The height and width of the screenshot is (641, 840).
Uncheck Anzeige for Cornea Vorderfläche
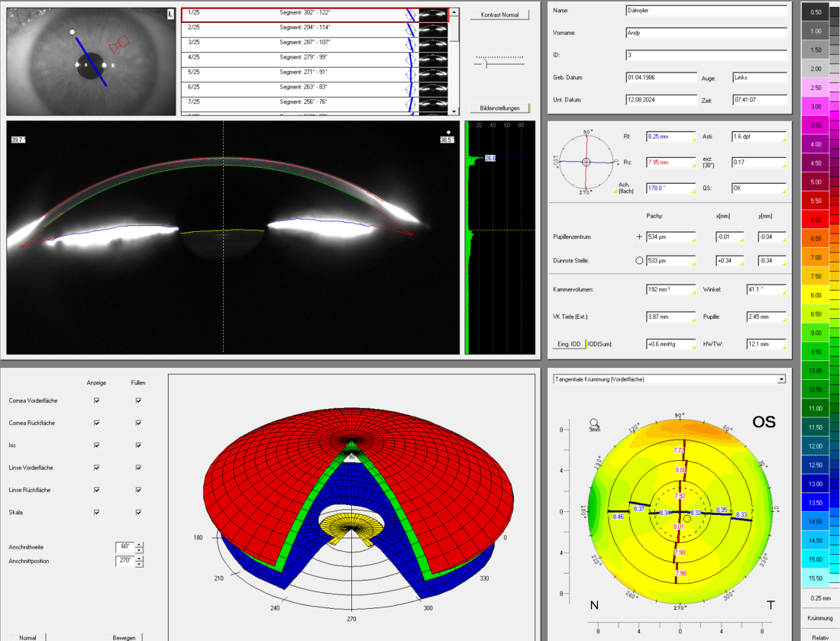tap(96, 400)
